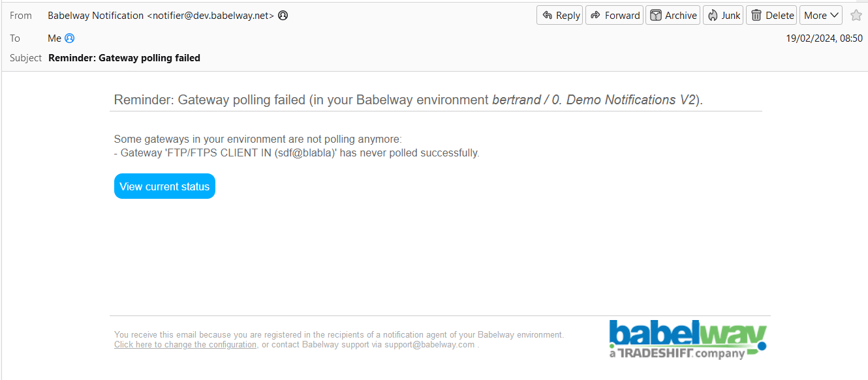Delete this email with the trash icon
The height and width of the screenshot is (380, 868).
click(771, 16)
